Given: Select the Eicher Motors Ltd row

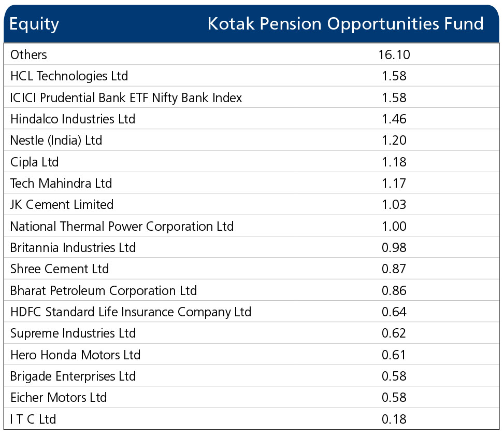Looking at the screenshot, I should [252, 398].
